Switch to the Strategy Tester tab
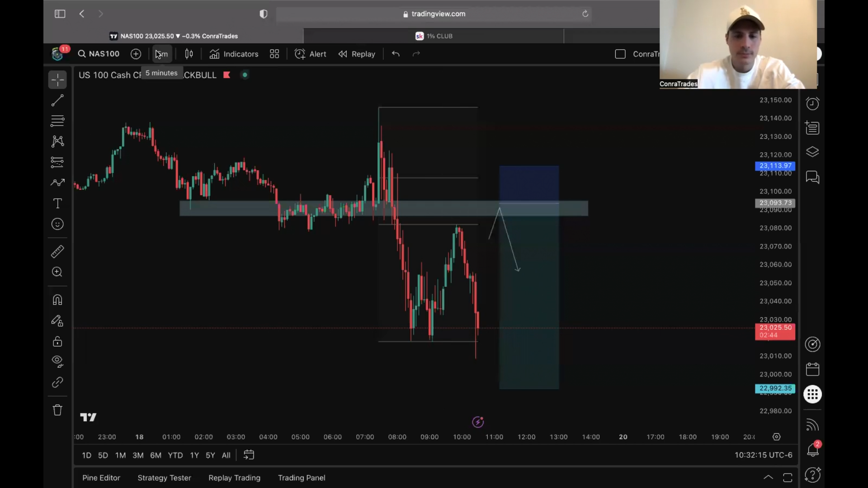Screen dimensions: 868x488 (164, 478)
